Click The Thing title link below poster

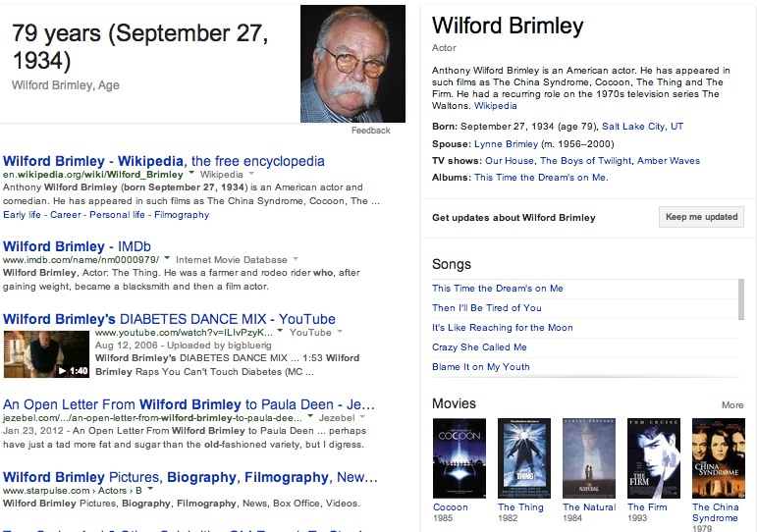(x=520, y=507)
